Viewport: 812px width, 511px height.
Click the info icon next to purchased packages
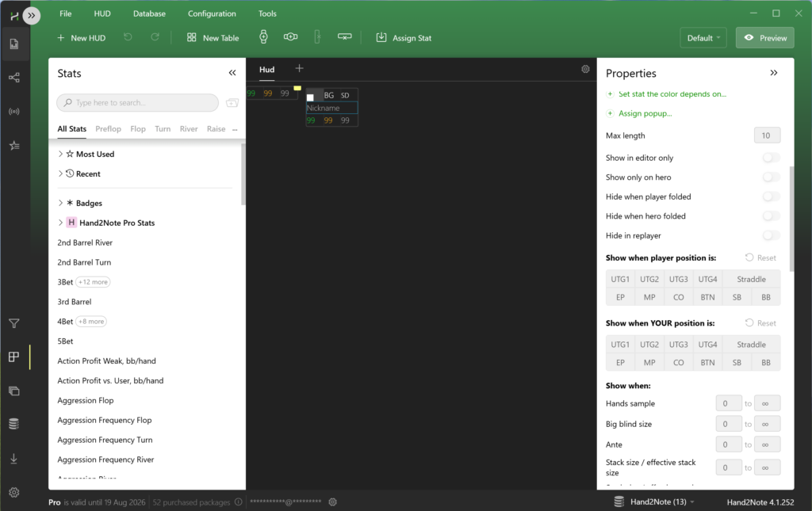point(238,501)
